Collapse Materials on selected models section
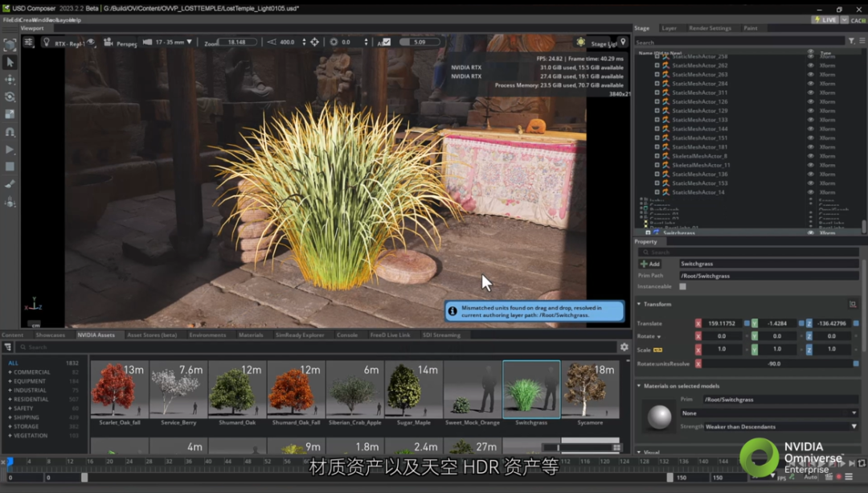 tap(639, 386)
